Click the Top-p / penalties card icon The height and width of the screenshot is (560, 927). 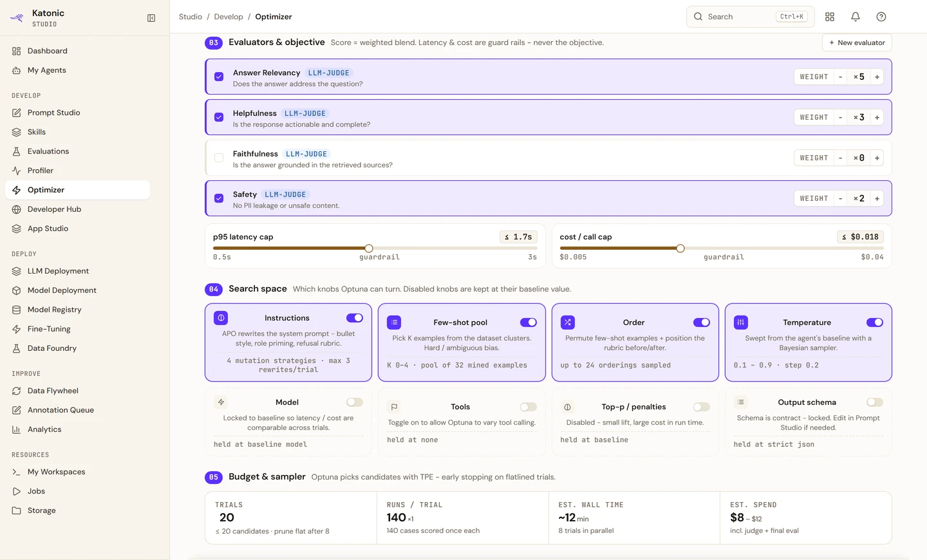click(568, 407)
